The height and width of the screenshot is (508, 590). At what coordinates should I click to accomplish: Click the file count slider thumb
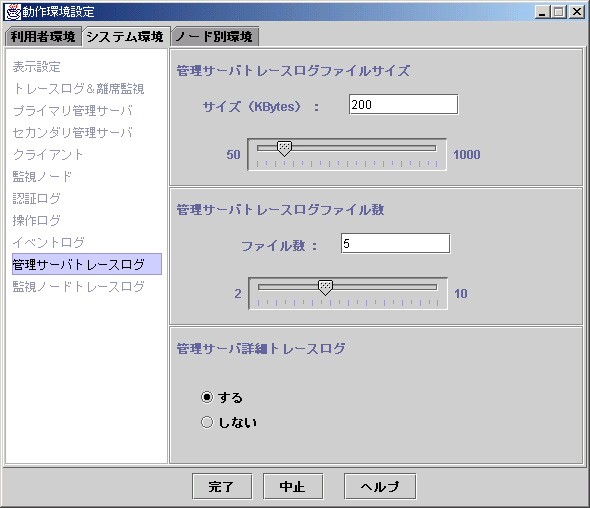[x=325, y=287]
